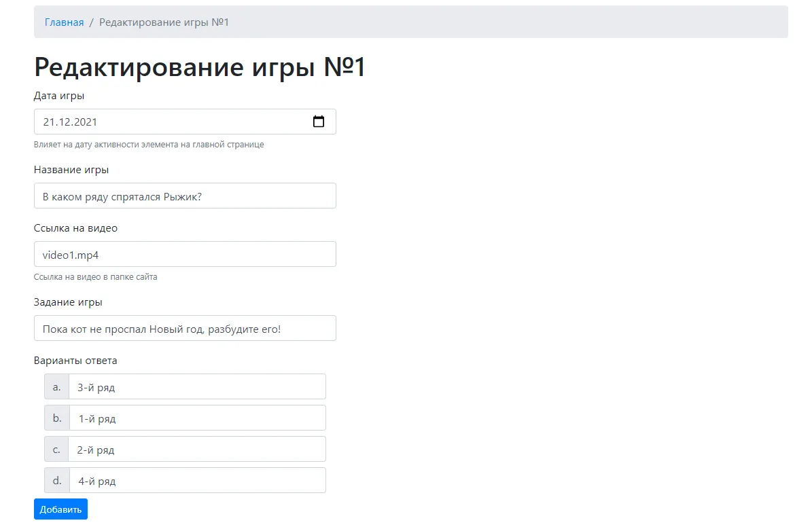Focus the 4-й ряд answer input
Viewport: 812px width, 527px height.
pyautogui.click(x=197, y=480)
